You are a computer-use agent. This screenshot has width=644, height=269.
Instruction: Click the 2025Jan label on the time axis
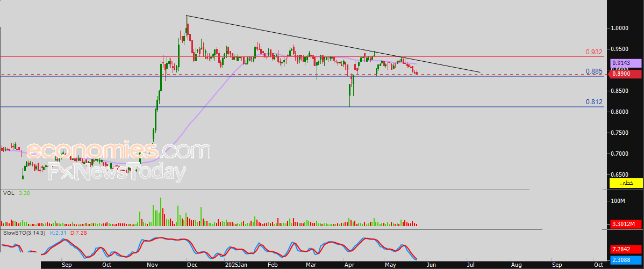237,265
